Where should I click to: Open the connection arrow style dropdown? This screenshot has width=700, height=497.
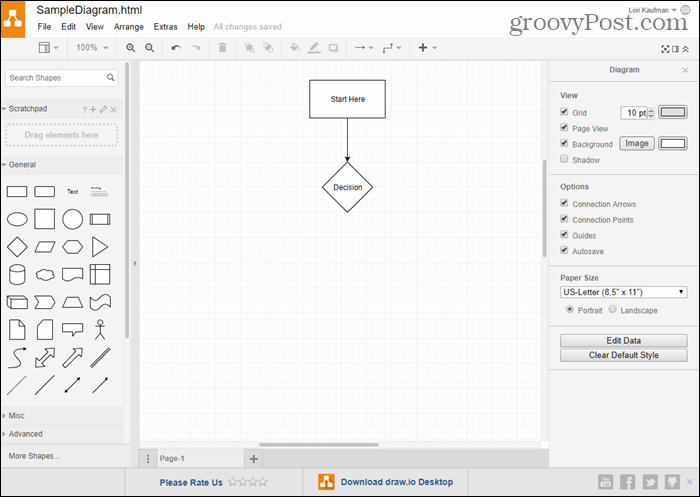pos(364,47)
